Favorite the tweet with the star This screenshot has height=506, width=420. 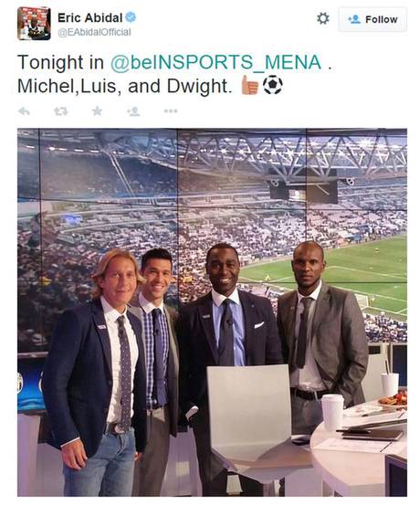(x=97, y=111)
